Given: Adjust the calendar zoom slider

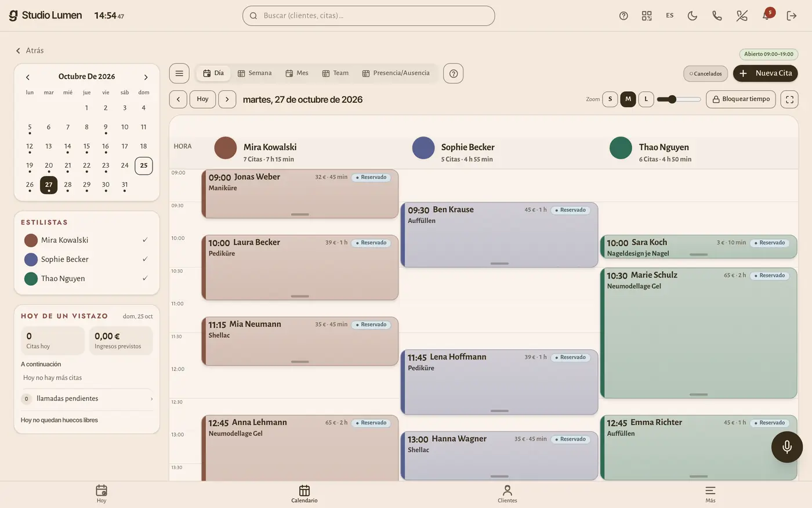Looking at the screenshot, I should tap(679, 99).
